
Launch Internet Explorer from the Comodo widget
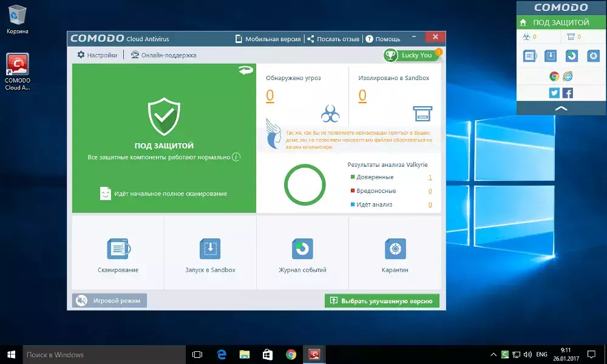[568, 76]
